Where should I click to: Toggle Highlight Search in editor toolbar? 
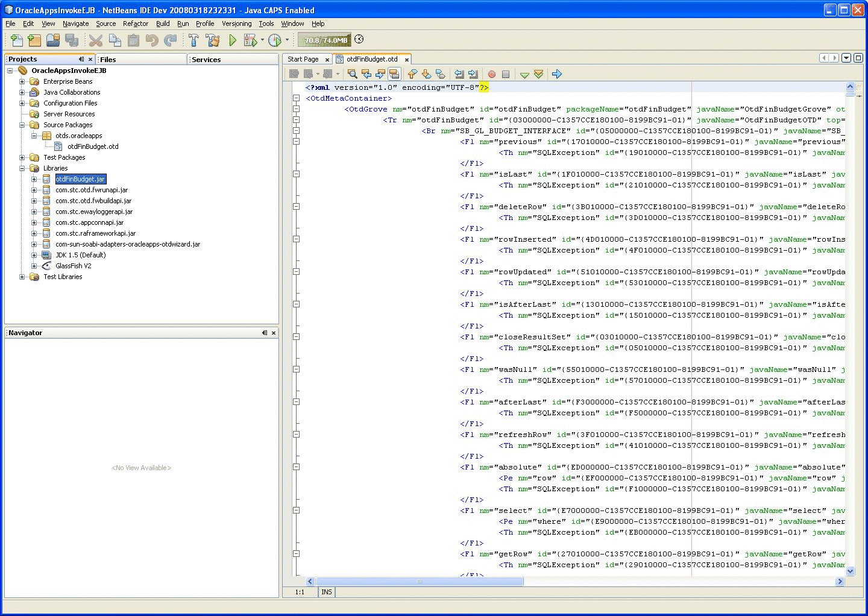coord(394,74)
